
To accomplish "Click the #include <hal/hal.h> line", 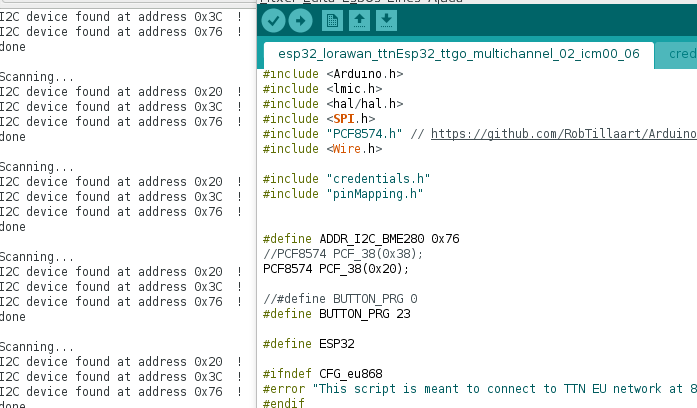I will click(333, 104).
